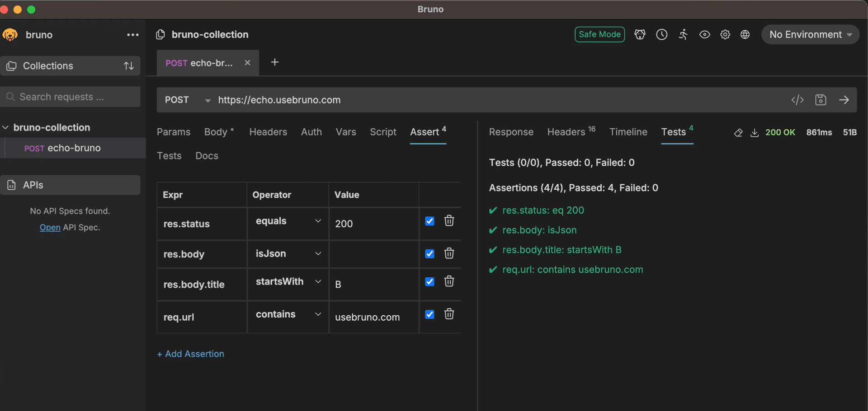Click the Collections panel icon
Screen dimensions: 868x411
(x=11, y=66)
